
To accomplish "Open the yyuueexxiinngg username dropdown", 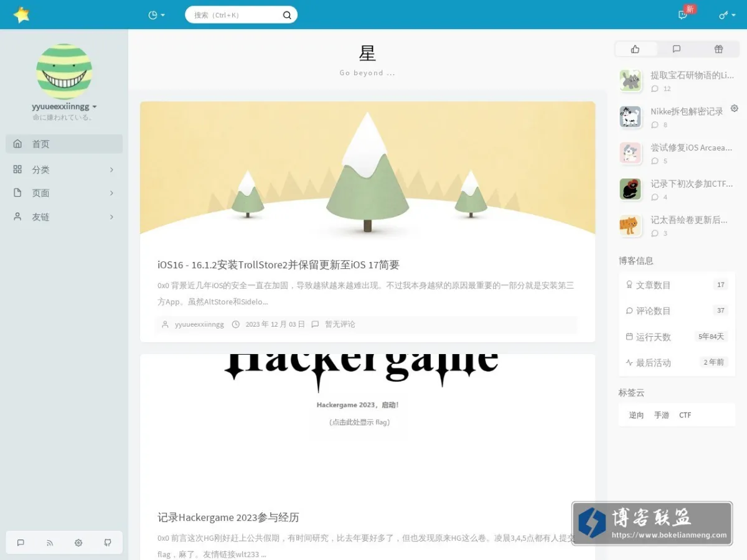I will 64,106.
